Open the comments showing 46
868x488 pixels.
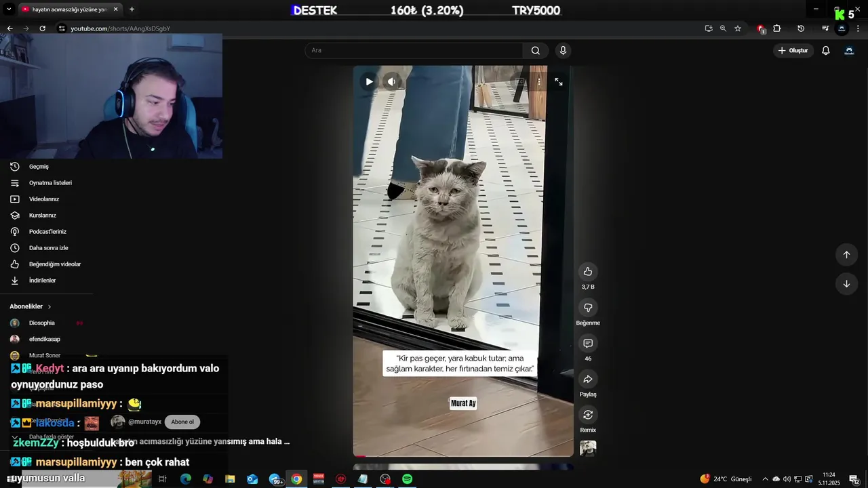[x=588, y=344]
